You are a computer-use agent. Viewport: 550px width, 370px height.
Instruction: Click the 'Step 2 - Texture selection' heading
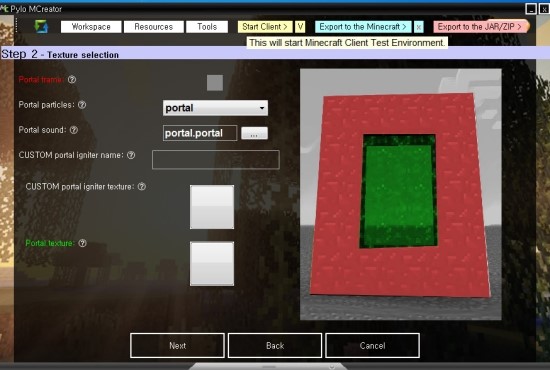coord(60,54)
